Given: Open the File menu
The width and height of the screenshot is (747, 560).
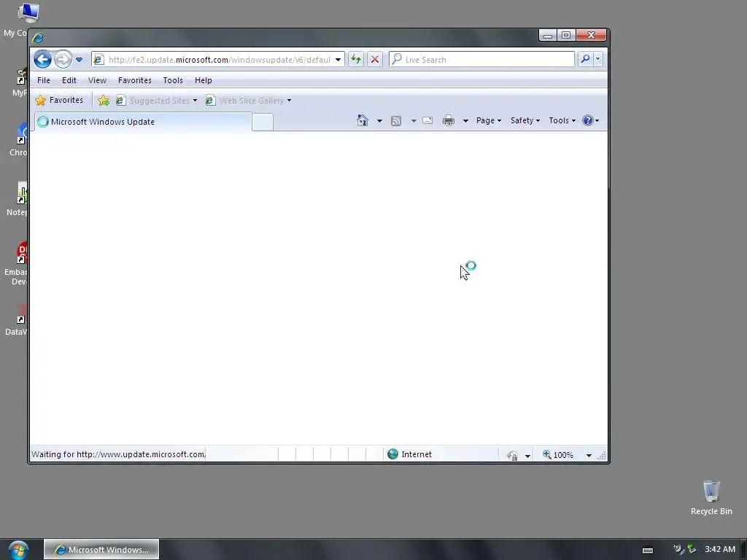Looking at the screenshot, I should 43,80.
